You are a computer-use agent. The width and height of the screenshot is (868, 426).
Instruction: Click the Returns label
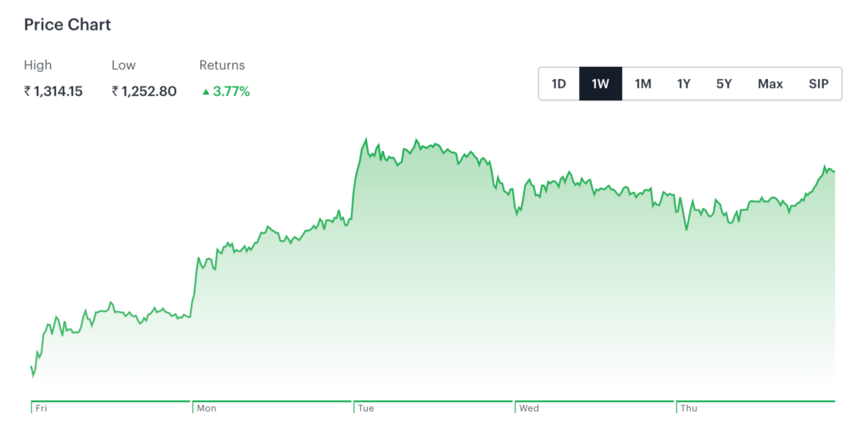point(222,65)
